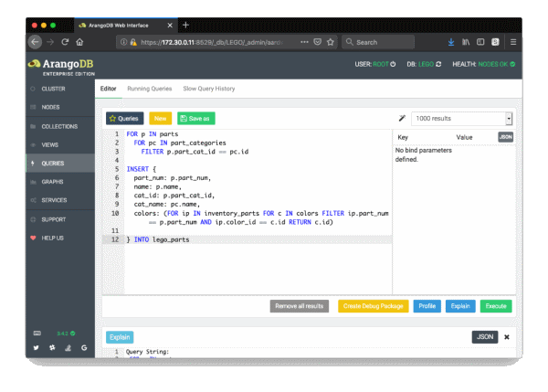Image resolution: width=548 pixels, height=392 pixels.
Task: Switch database using the DB: LEGO icon
Action: point(438,64)
